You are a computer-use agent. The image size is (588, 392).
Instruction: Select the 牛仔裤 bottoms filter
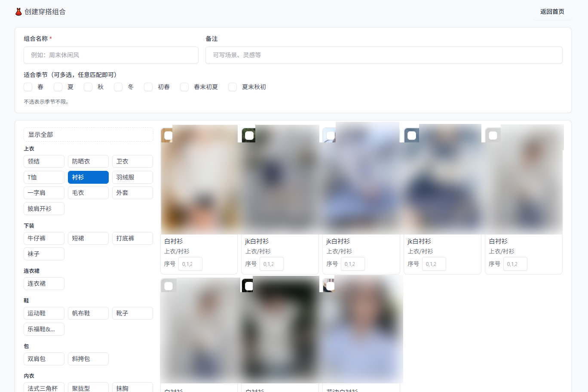44,238
